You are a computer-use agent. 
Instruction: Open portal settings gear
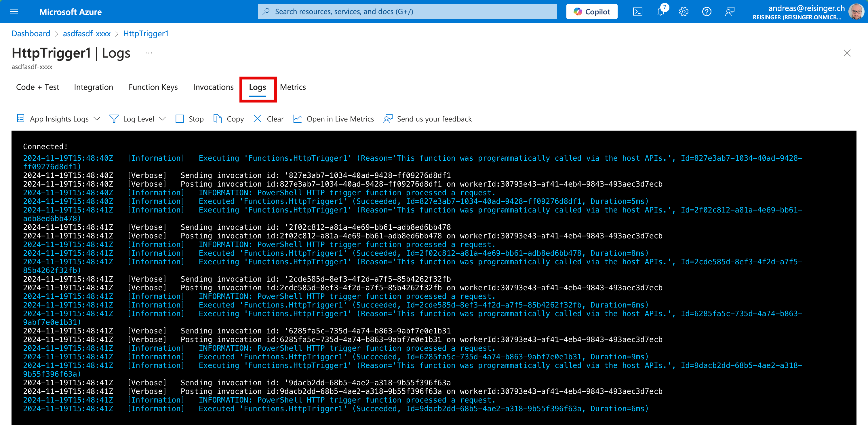pyautogui.click(x=684, y=12)
